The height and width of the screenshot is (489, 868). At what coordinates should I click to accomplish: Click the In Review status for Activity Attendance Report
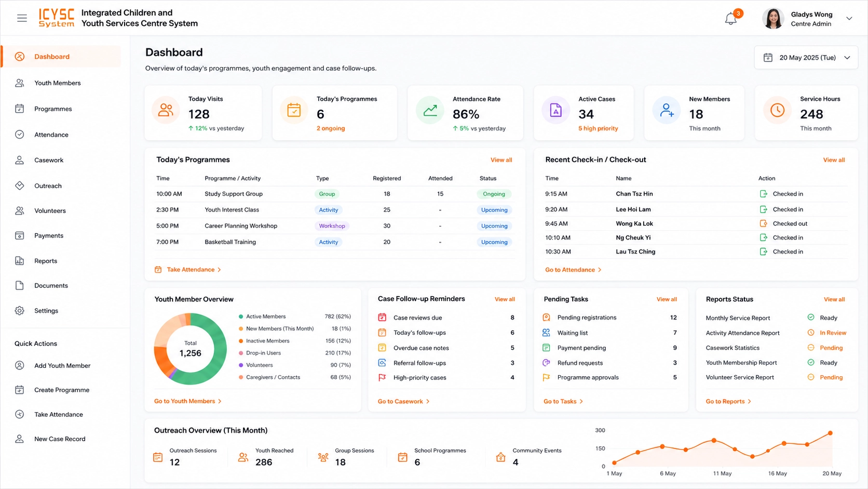[833, 333]
